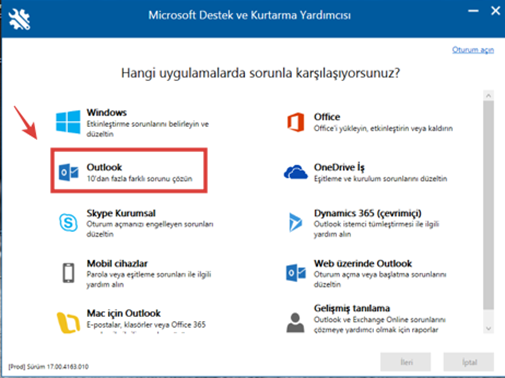Click the scrollbar down arrow
Screen dimensions: 505x378
[489, 328]
